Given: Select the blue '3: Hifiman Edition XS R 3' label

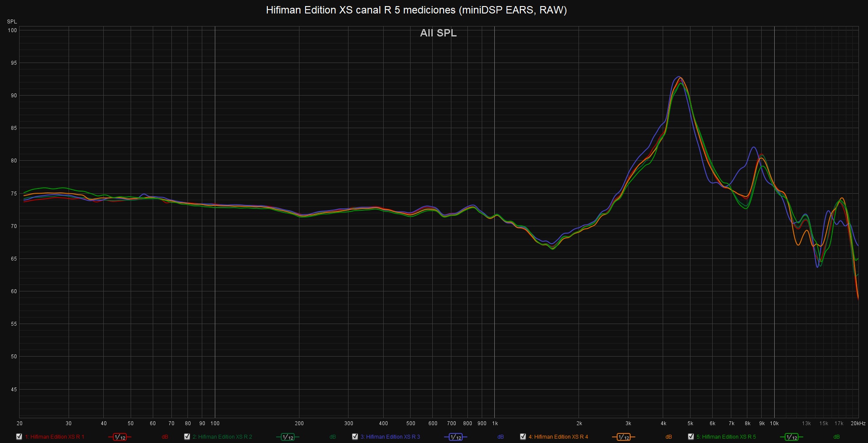Looking at the screenshot, I should [x=390, y=437].
